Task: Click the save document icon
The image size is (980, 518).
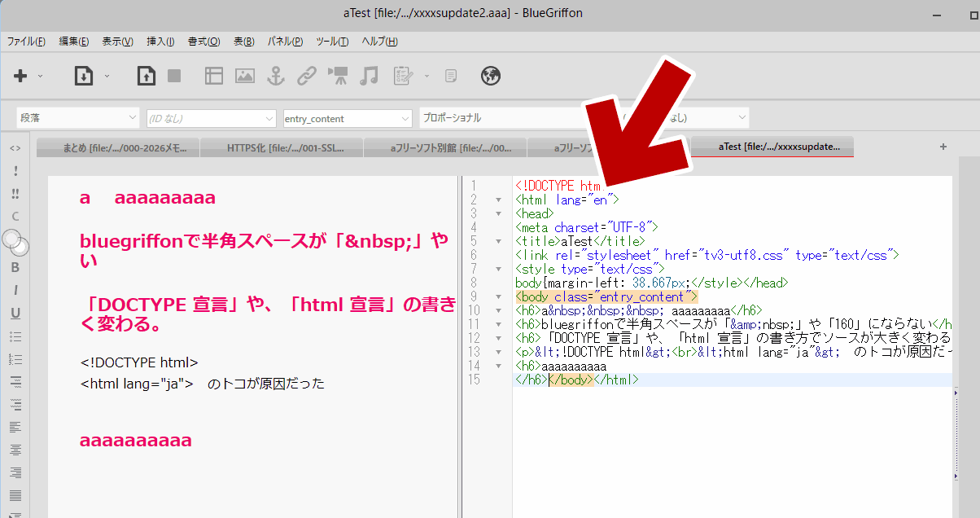Action: (x=146, y=76)
